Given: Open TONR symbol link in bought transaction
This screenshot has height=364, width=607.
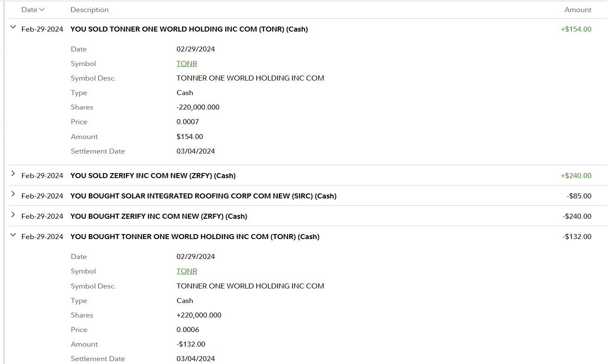Looking at the screenshot, I should [x=187, y=271].
